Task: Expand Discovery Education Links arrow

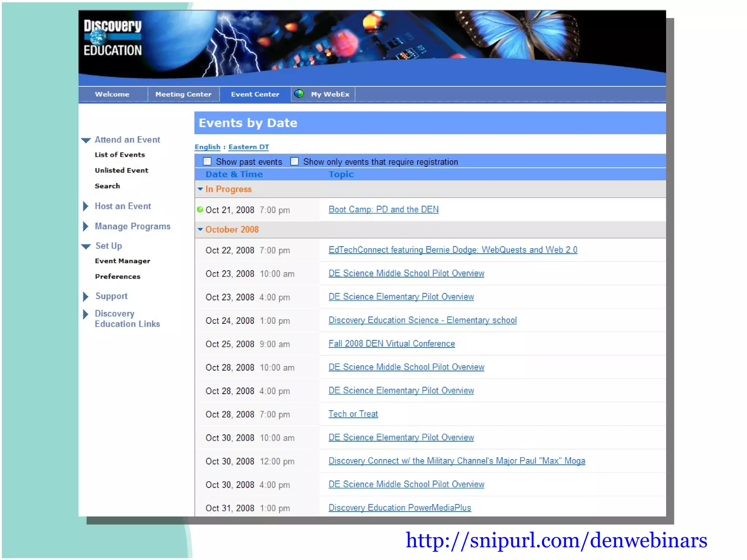Action: click(86, 314)
